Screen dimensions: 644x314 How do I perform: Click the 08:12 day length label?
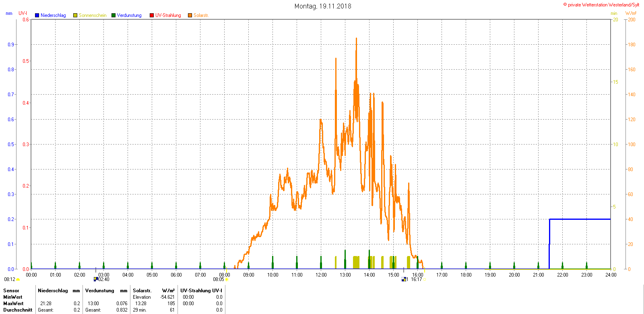10,279
